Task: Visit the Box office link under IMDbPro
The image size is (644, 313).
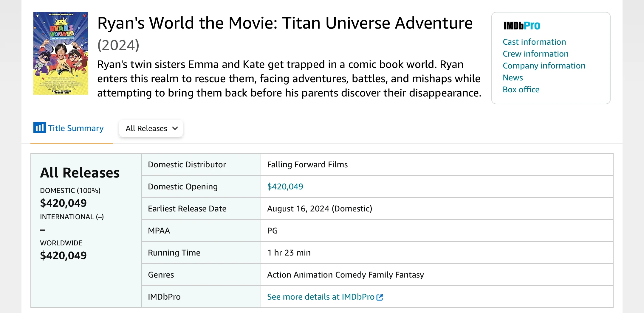Action: point(521,90)
